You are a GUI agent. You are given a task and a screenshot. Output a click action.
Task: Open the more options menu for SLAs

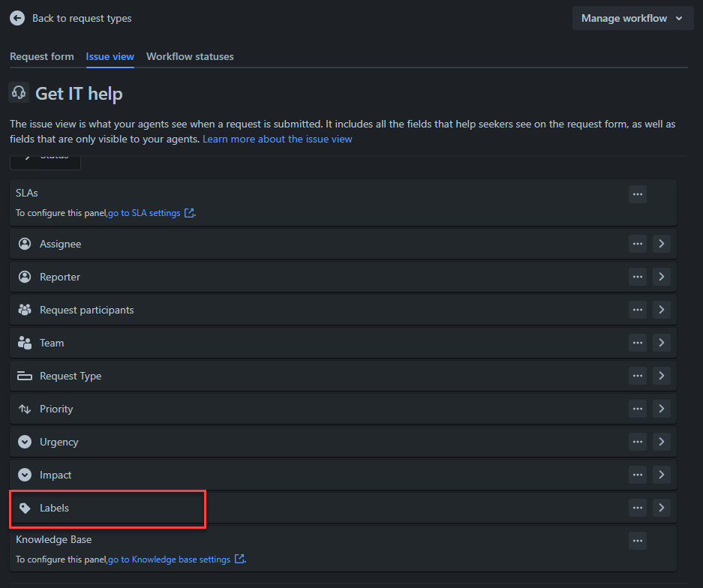coord(637,194)
